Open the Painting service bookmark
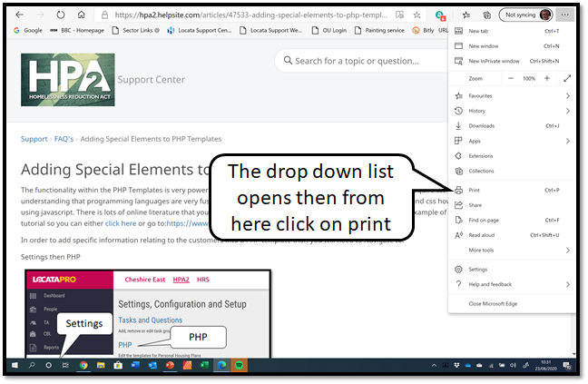588x384 pixels. (379, 30)
